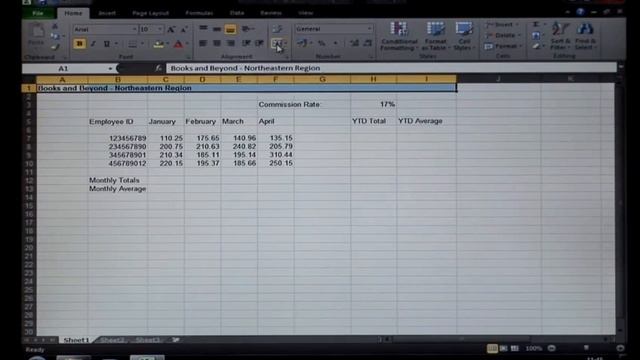The height and width of the screenshot is (360, 640).
Task: Apply Comma Style format icon
Action: (x=336, y=43)
